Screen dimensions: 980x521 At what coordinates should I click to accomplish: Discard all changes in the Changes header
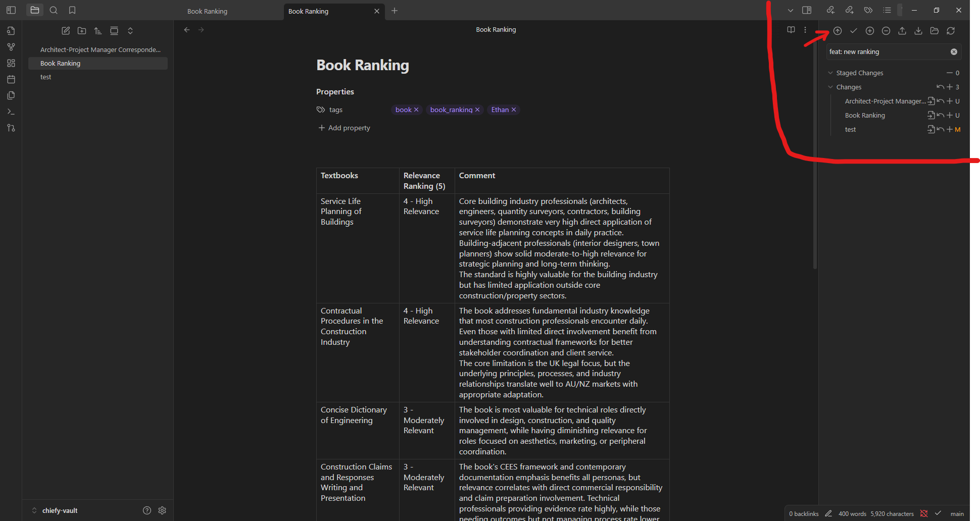pos(940,87)
